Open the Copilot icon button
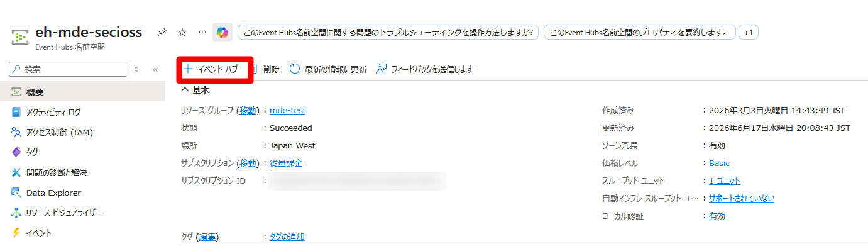Image resolution: width=868 pixels, height=246 pixels. [x=222, y=32]
